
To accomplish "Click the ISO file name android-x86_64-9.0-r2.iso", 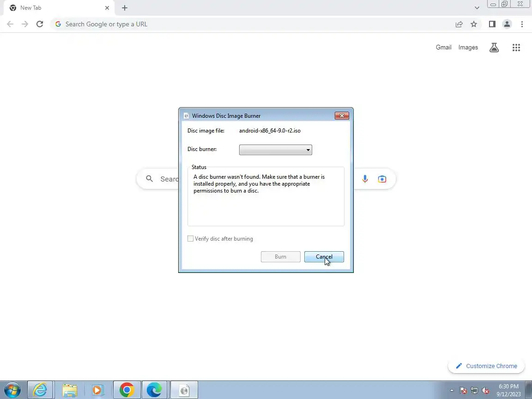I will 270,131.
